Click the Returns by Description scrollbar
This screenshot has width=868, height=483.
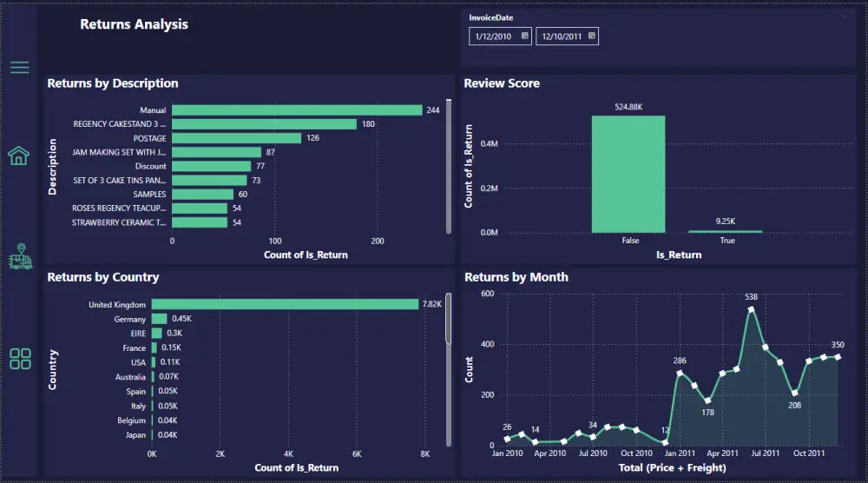[449, 166]
